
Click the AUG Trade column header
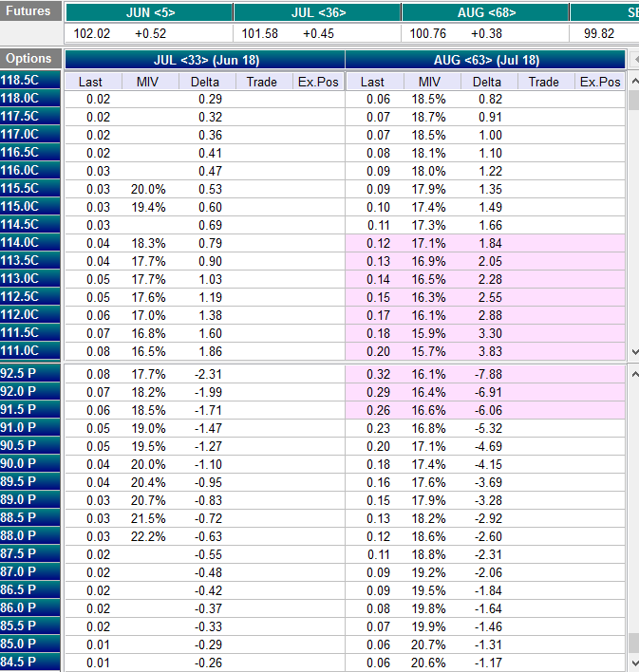[x=546, y=82]
